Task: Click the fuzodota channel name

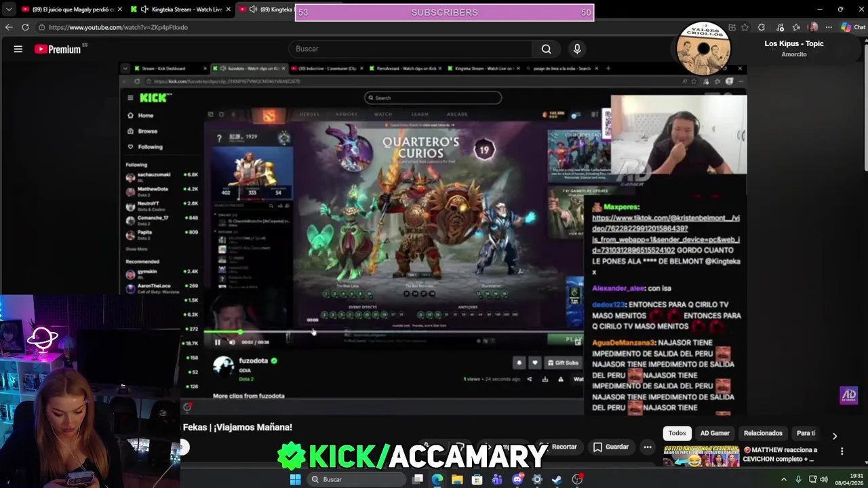Action: [253, 361]
